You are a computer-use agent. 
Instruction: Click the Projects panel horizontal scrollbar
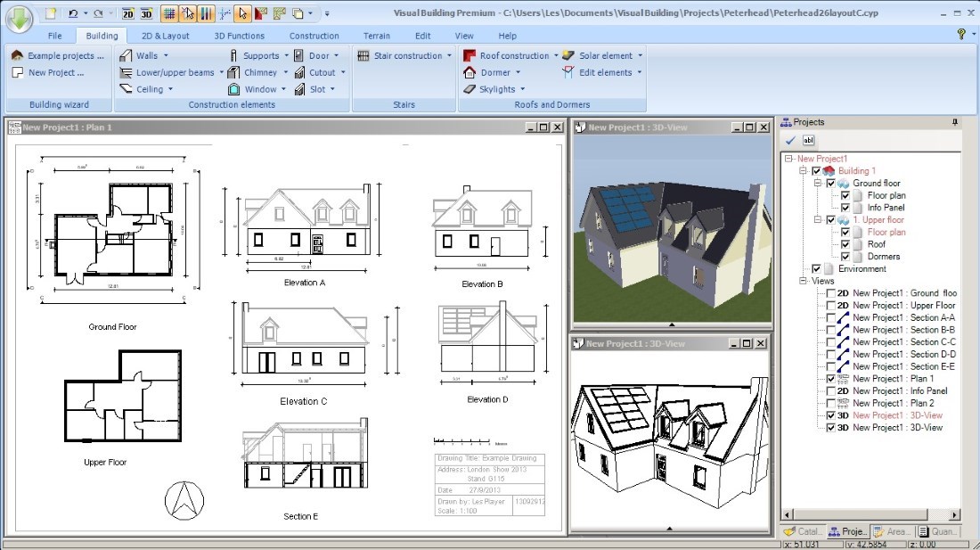[870, 515]
